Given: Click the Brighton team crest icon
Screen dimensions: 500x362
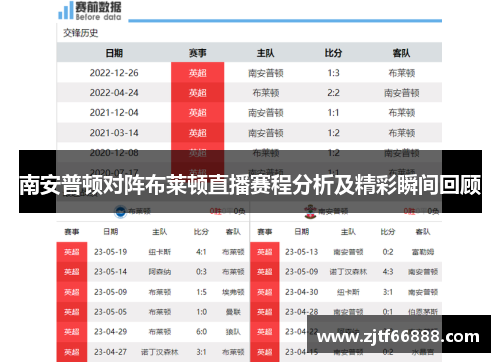Looking at the screenshot, I should pyautogui.click(x=120, y=211).
